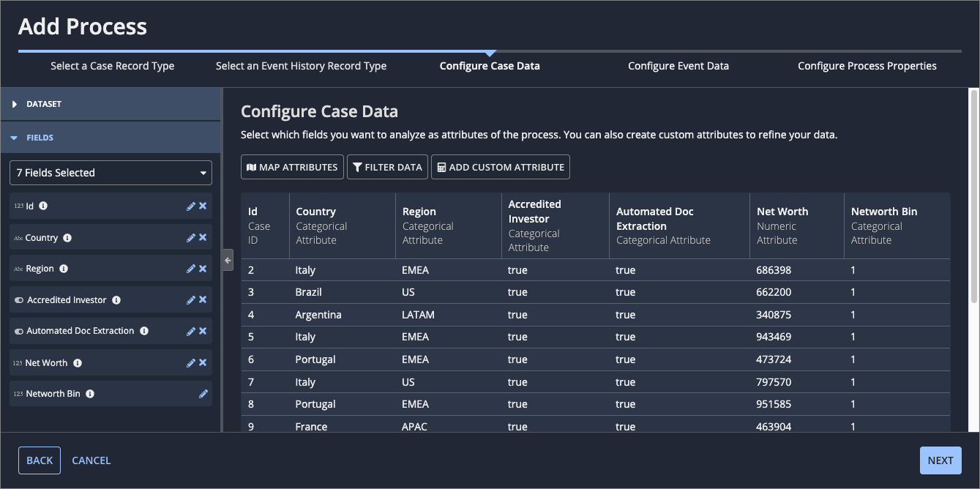Open the 7 Fields Selected dropdown
Screen dimensions: 980x489
[111, 173]
